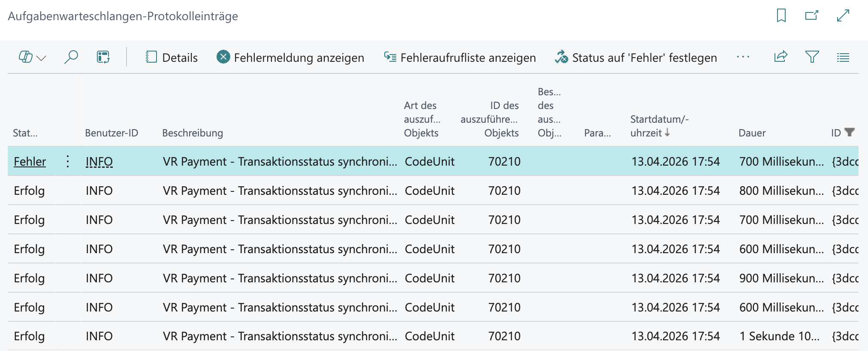Select the 1 Sekunde 10... duration cell

[x=779, y=336]
